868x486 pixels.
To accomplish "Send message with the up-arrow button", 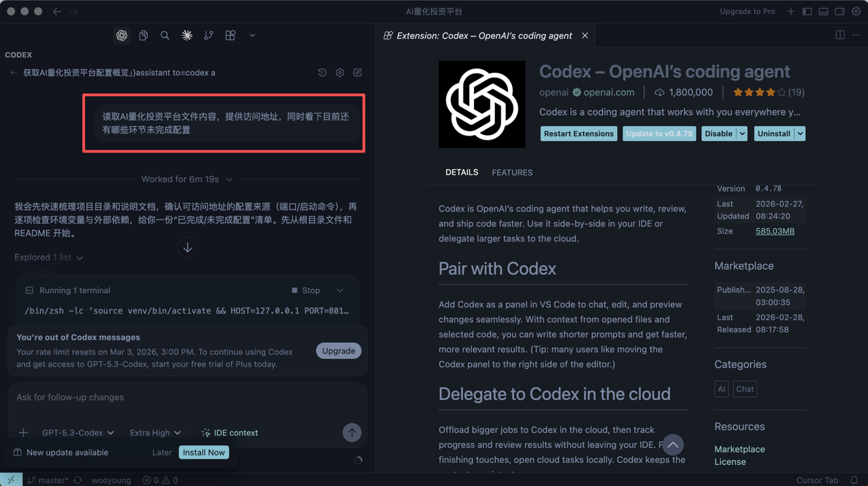I will click(x=351, y=432).
